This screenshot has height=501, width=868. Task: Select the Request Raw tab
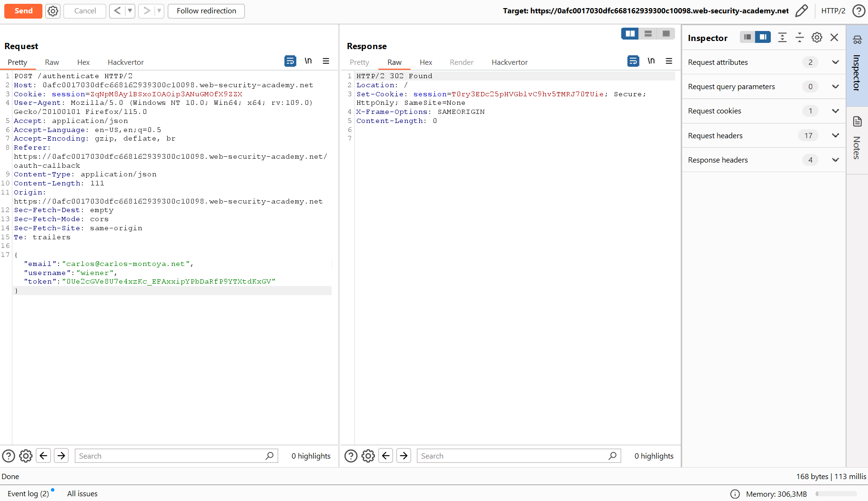coord(52,62)
